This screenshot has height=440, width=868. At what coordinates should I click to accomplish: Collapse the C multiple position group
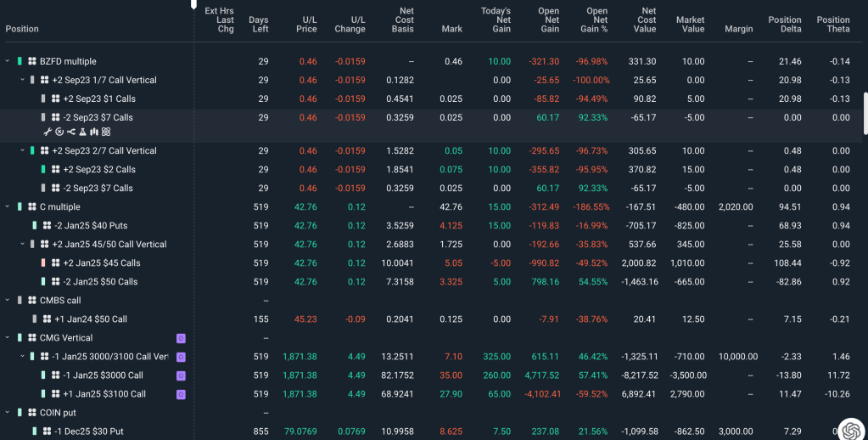point(8,206)
